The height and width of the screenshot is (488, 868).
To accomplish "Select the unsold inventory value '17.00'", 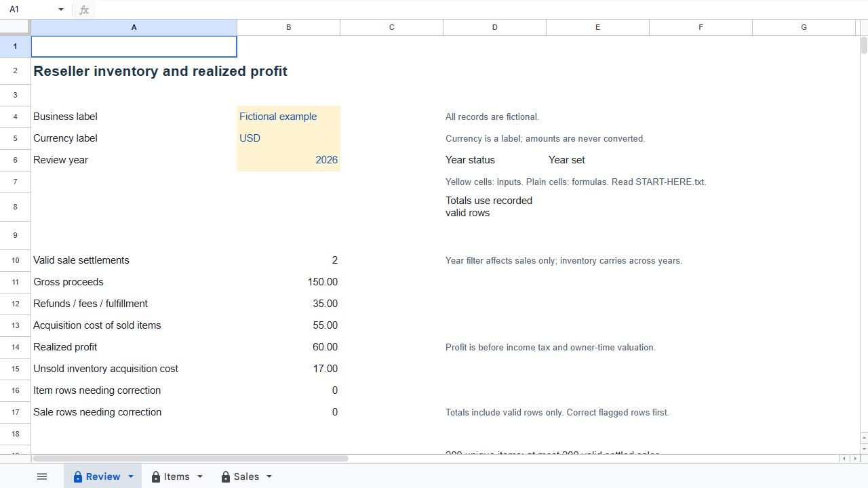I will coord(288,369).
